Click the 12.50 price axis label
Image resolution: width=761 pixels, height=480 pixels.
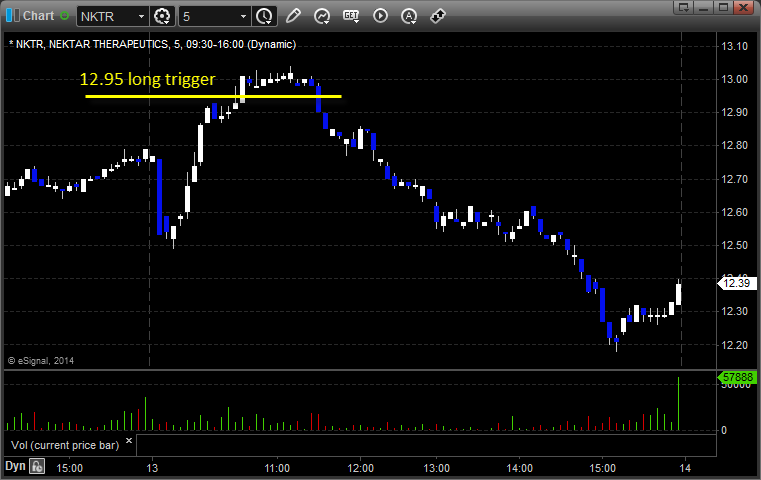click(x=735, y=245)
